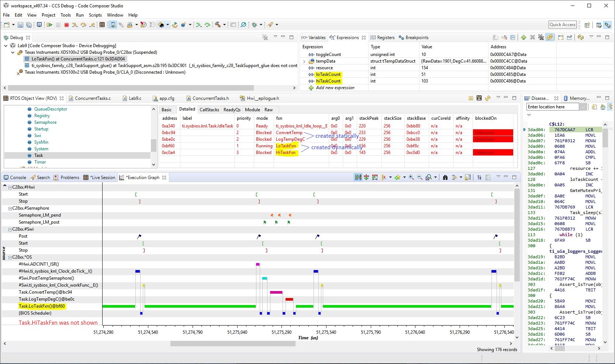Screen dimensions: 615x364
Task: Click the Execution Graph horizontal scrollbar thumb
Action: point(232,344)
